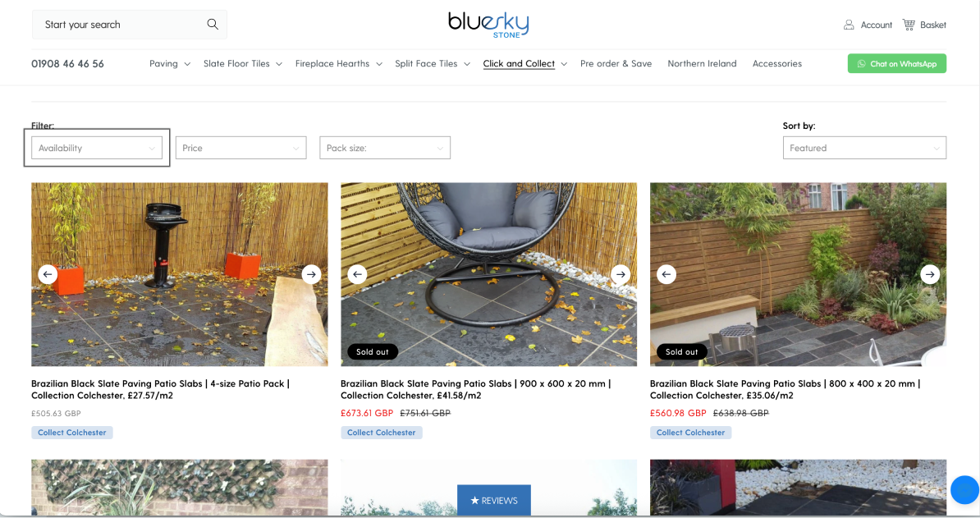Open the Paving menu
The width and height of the screenshot is (980, 518).
(169, 64)
